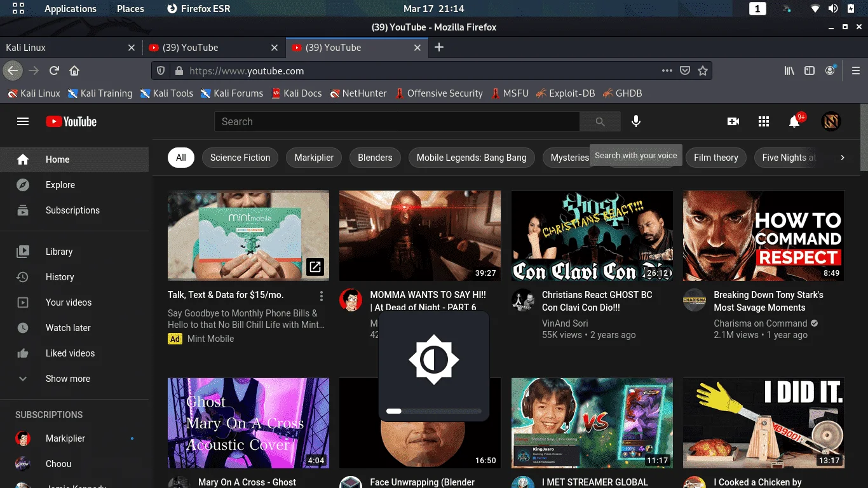Viewport: 868px width, 488px height.
Task: Open Exploit-DB bookmark
Action: pyautogui.click(x=566, y=93)
